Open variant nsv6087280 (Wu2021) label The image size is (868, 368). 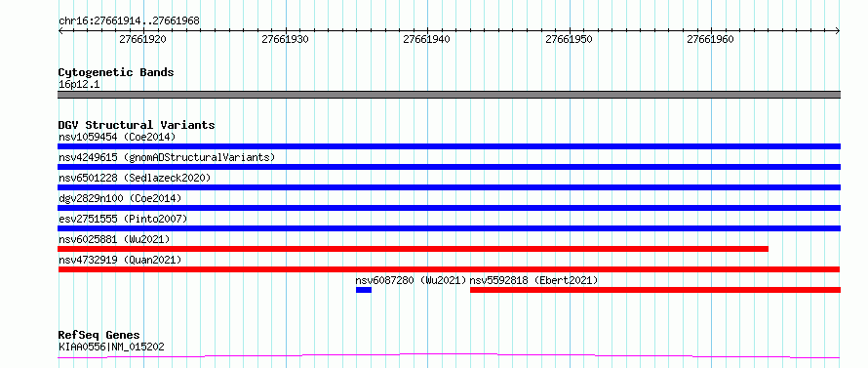coord(411,280)
